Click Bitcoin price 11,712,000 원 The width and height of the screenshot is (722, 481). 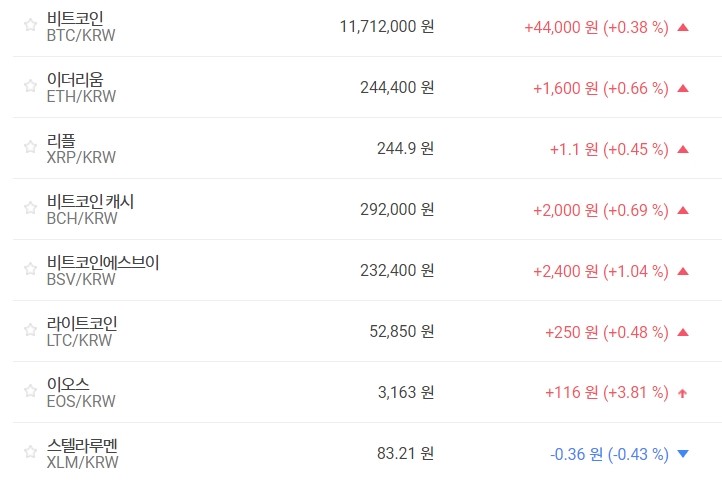click(x=387, y=27)
